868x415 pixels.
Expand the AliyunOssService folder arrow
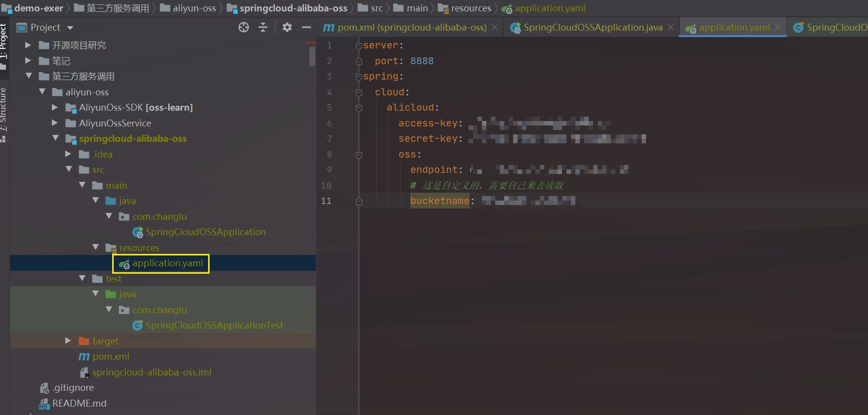tap(55, 123)
